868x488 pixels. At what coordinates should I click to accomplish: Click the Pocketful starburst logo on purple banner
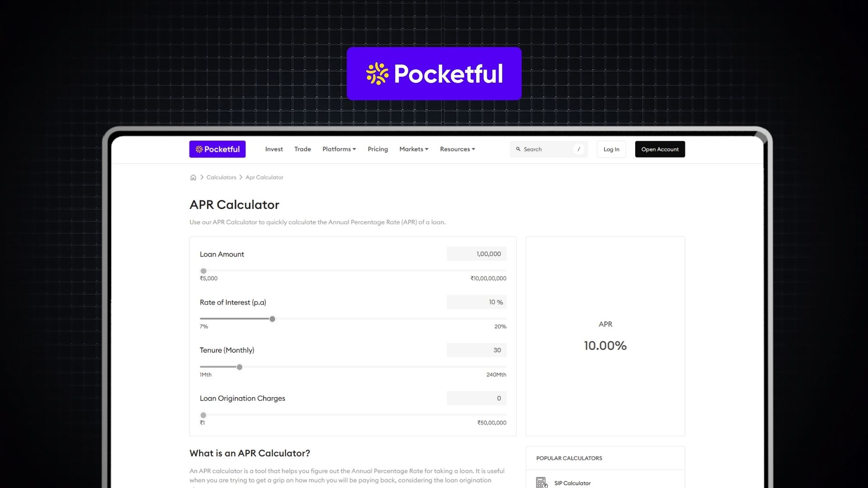377,74
